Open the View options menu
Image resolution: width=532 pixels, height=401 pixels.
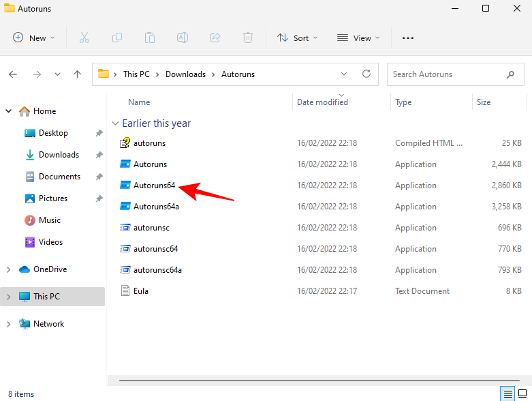(358, 38)
